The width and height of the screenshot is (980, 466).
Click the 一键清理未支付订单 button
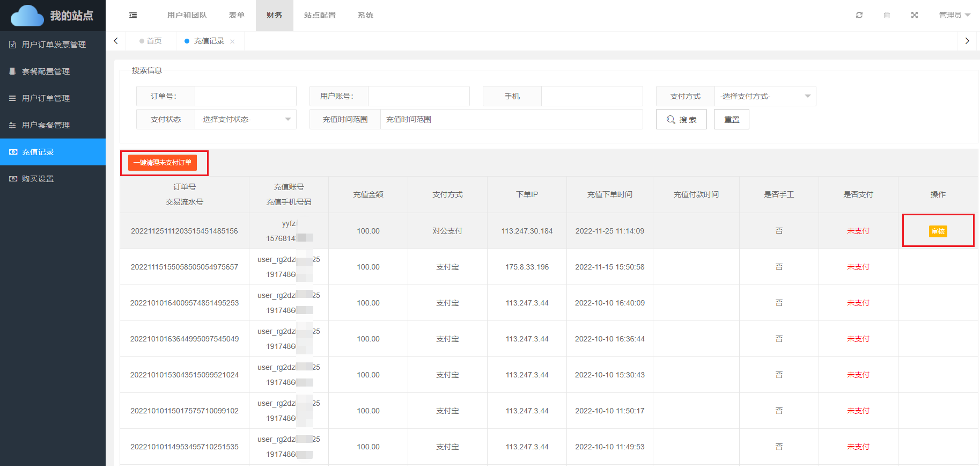click(163, 163)
